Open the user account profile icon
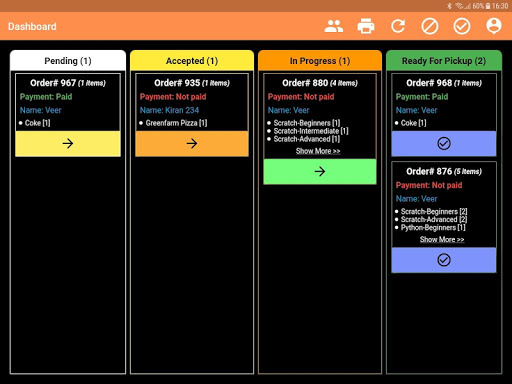Viewport: 512px width, 384px height. click(x=494, y=26)
